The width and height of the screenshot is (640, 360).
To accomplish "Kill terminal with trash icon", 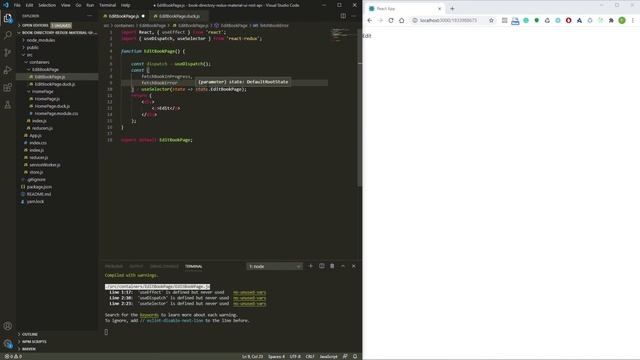I will pos(332,266).
